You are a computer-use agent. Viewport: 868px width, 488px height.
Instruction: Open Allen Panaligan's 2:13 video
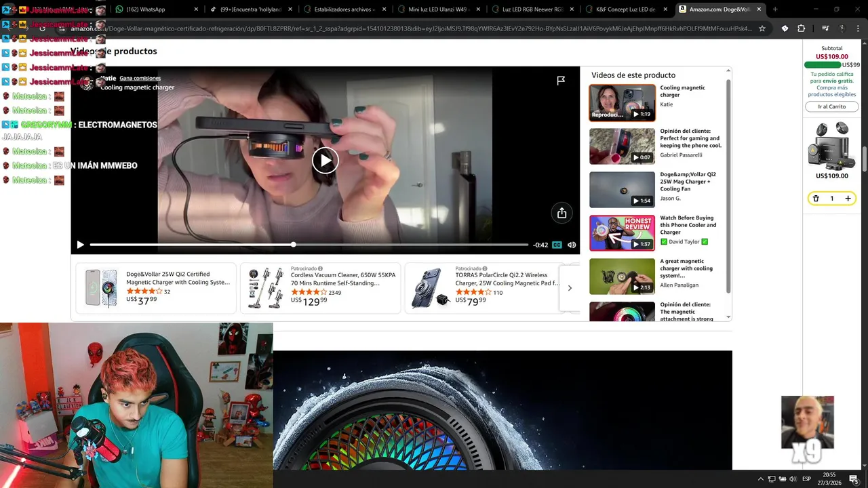(x=622, y=276)
